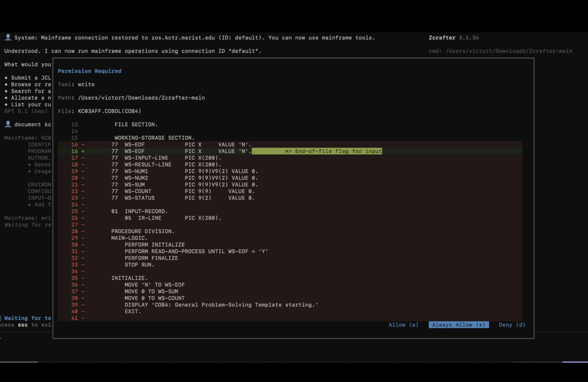
Task: Expand the Permission Required heading
Action: click(89, 71)
